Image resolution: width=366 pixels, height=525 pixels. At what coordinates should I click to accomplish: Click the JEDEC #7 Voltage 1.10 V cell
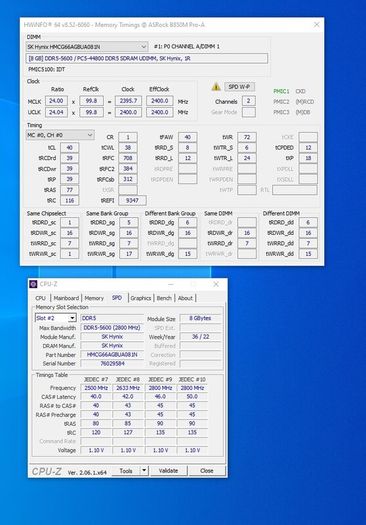pyautogui.click(x=96, y=450)
